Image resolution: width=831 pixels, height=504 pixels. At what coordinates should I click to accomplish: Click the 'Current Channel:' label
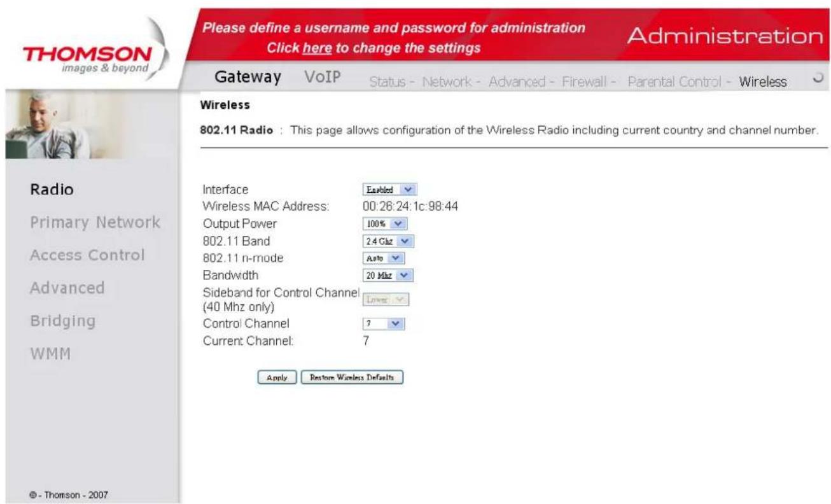pyautogui.click(x=247, y=341)
